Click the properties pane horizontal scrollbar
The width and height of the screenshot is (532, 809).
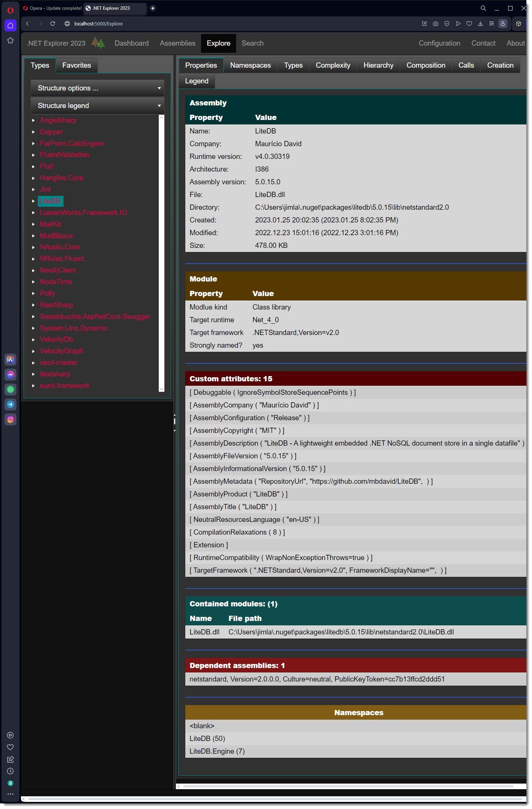[x=351, y=786]
